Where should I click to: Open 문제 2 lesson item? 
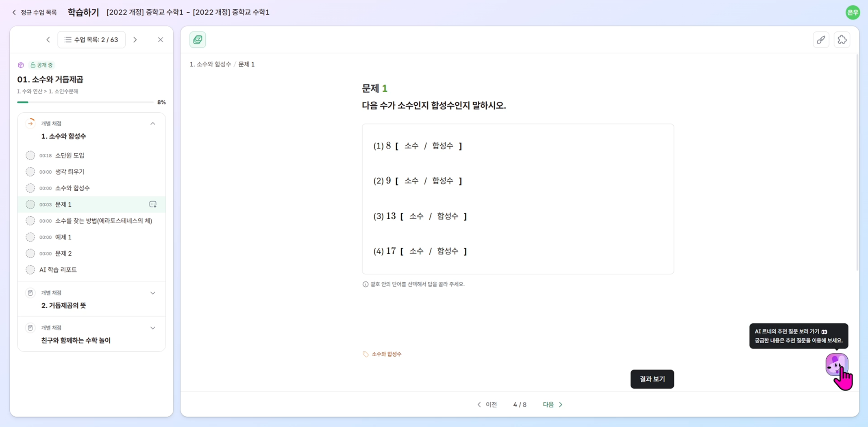point(91,253)
